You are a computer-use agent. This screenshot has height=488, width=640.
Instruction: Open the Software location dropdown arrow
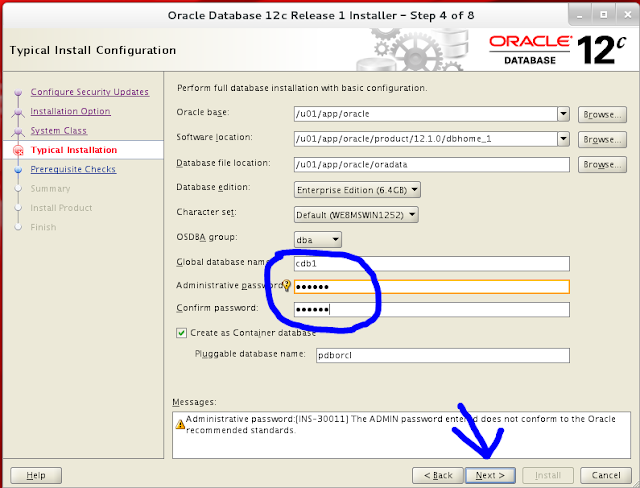click(x=563, y=139)
